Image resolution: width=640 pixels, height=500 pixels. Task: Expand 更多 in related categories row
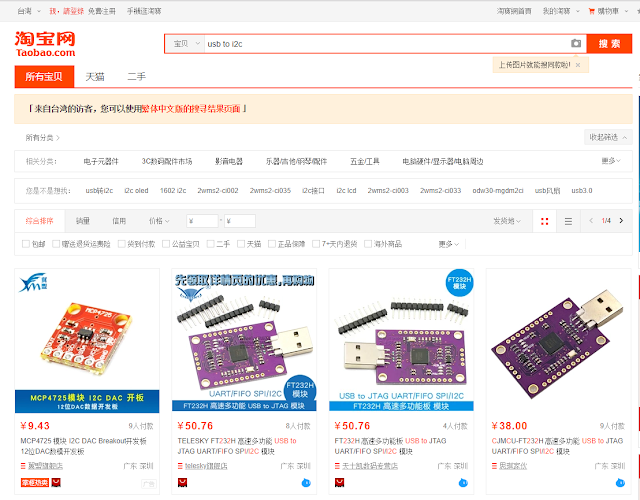coord(611,161)
